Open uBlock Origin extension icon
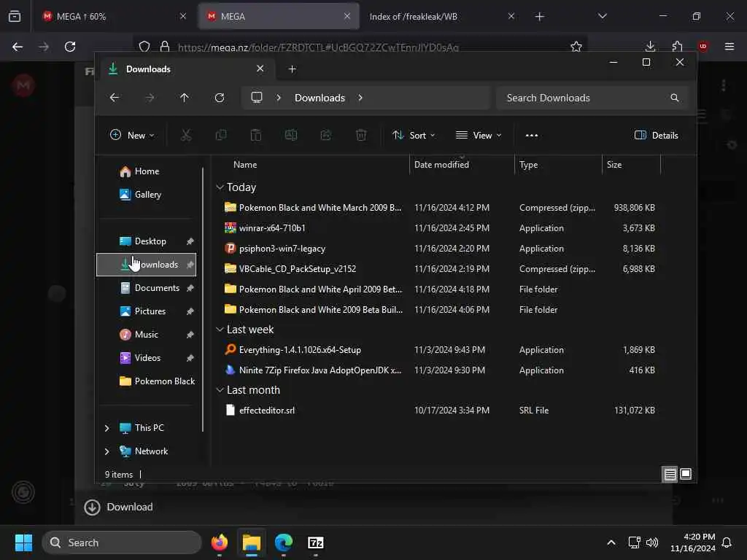Image resolution: width=747 pixels, height=560 pixels. (x=703, y=47)
